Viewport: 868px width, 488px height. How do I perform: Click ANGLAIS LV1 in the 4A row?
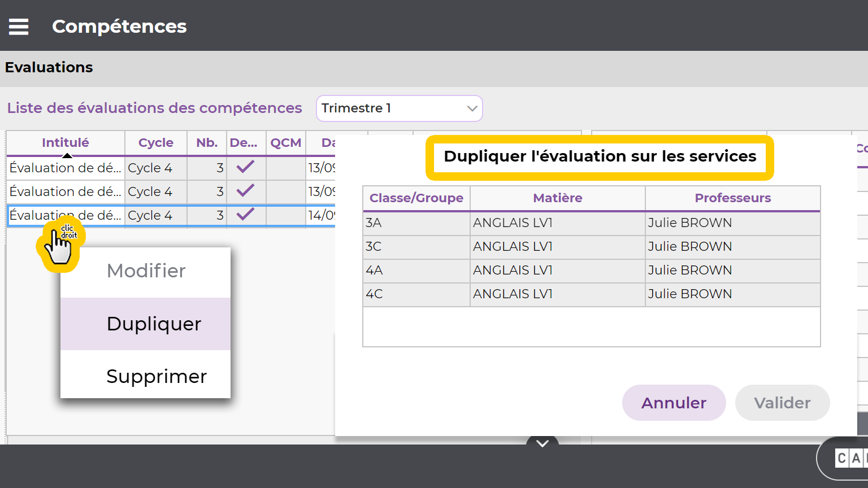tap(513, 271)
